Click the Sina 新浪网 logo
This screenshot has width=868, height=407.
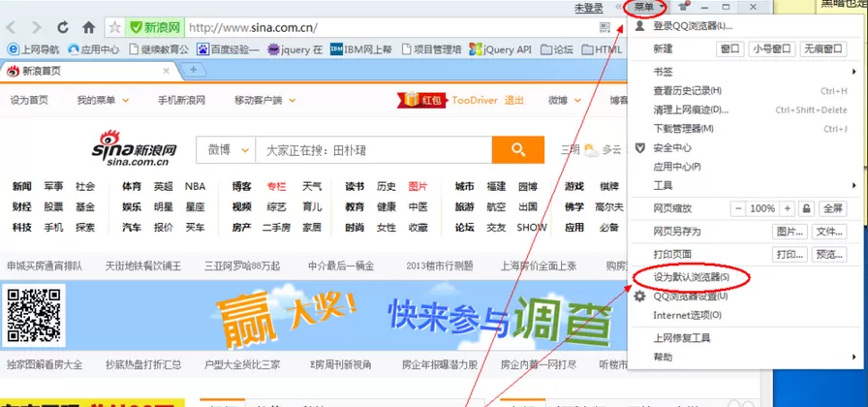(x=134, y=148)
